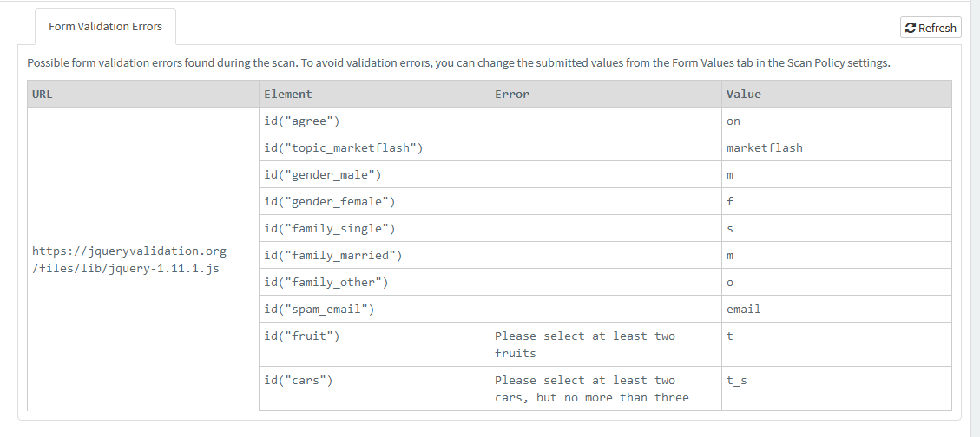Click the id("gender_female") element row
Screen dimensions: 980x437
coord(329,201)
